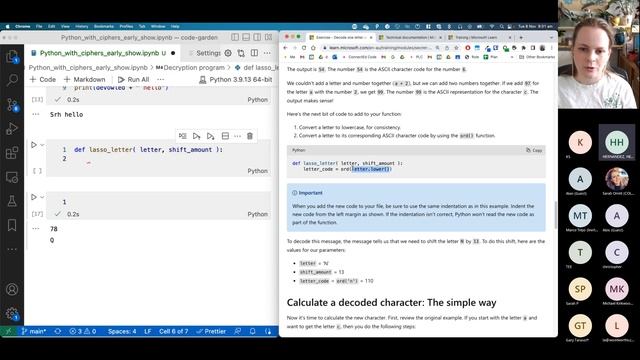The width and height of the screenshot is (640, 360).
Task: Toggle Prettier status item
Action: click(211, 331)
